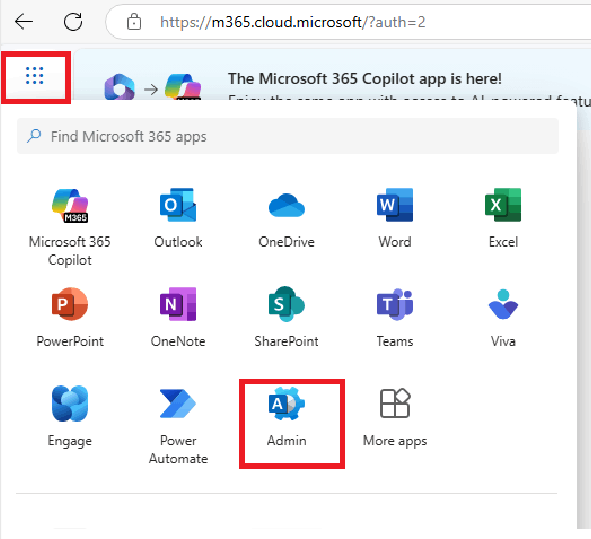Screen dimensions: 591x539
Task: Go back with the browser back arrow
Action: pos(24,21)
